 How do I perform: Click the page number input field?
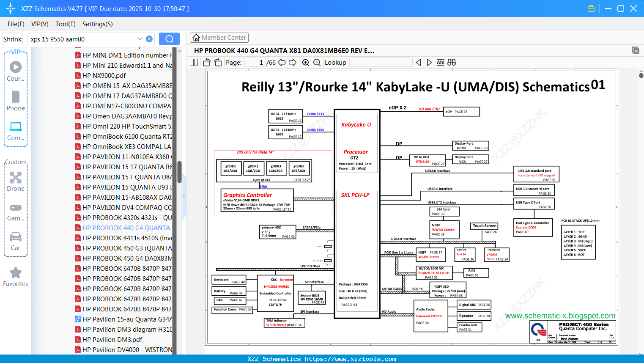coord(255,62)
